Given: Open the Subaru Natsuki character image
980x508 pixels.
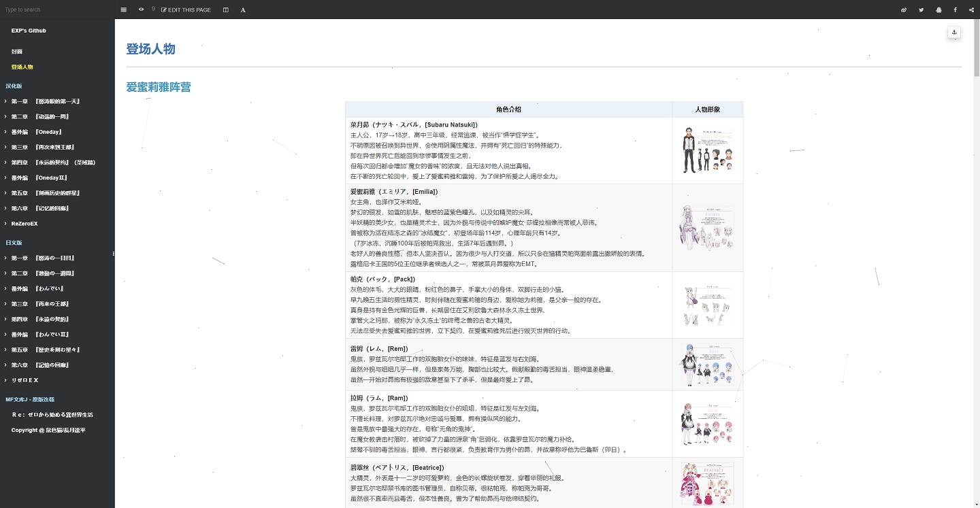Looking at the screenshot, I should [x=708, y=150].
